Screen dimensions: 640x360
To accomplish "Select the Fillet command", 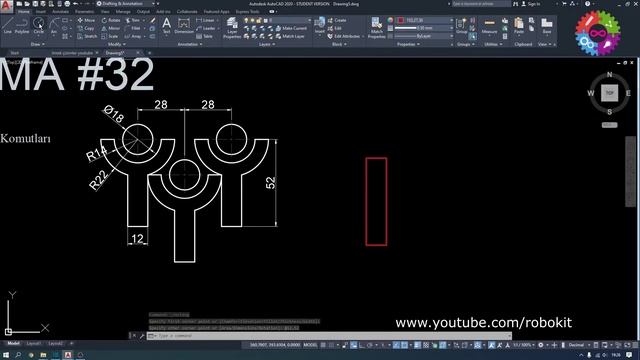I will [x=133, y=28].
